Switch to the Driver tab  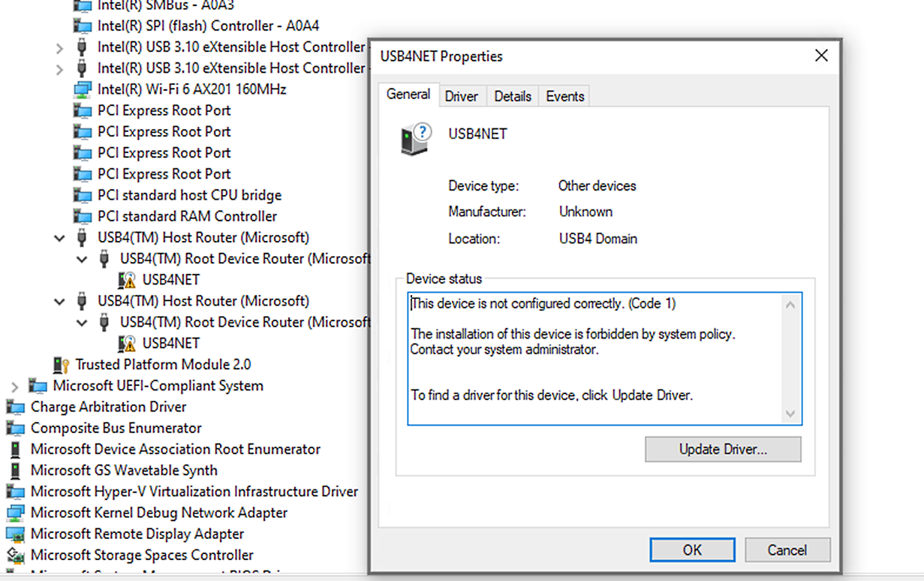461,96
